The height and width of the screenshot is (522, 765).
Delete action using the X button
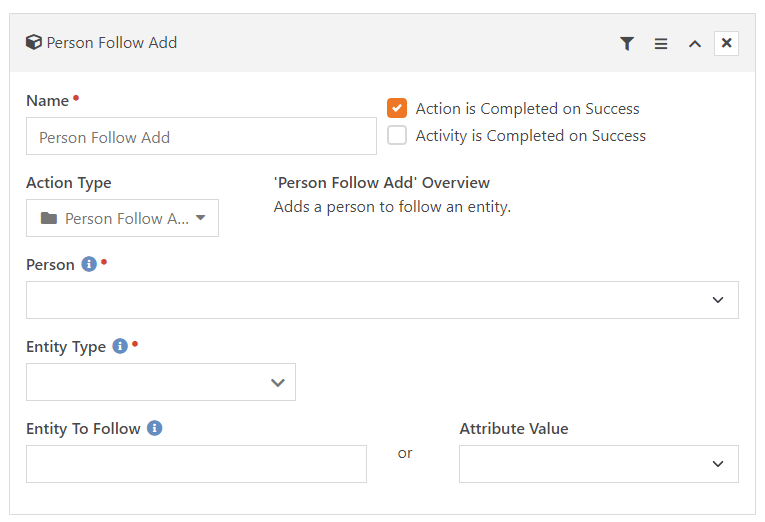tap(727, 43)
